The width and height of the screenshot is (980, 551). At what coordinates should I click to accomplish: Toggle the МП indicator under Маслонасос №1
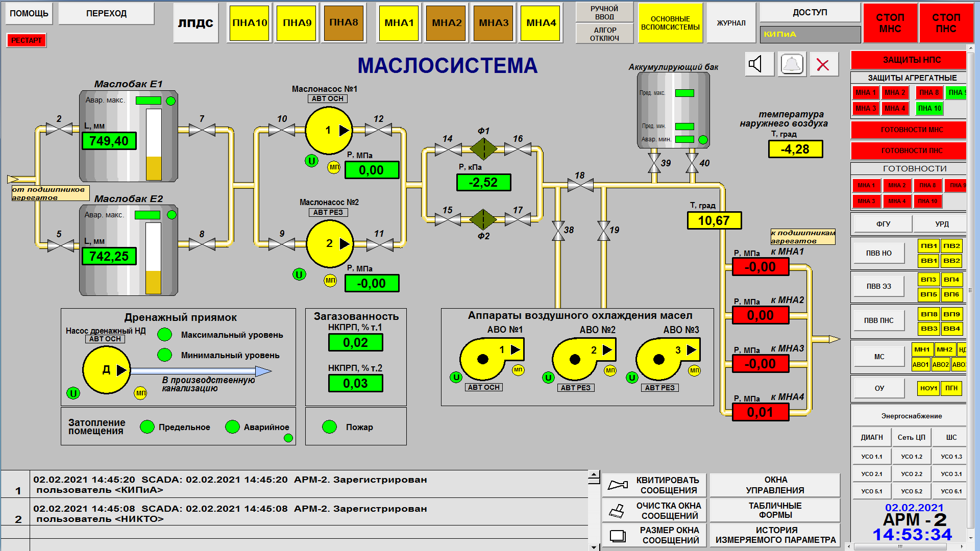click(334, 167)
